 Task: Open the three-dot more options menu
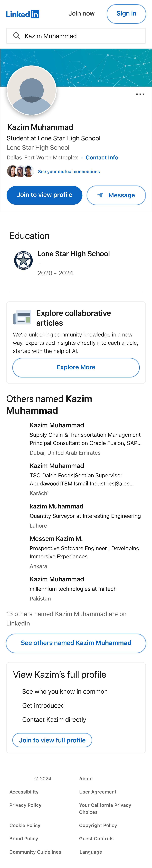[x=140, y=94]
